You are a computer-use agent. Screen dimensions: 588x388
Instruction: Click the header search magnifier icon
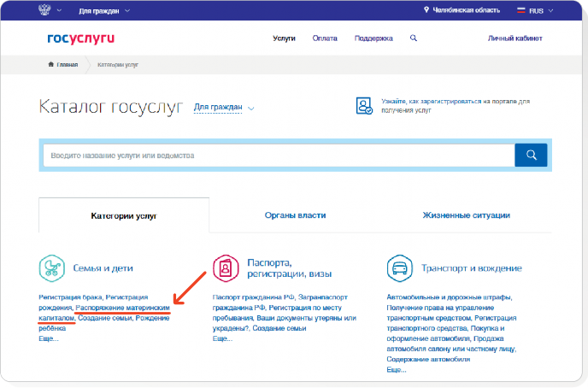414,38
